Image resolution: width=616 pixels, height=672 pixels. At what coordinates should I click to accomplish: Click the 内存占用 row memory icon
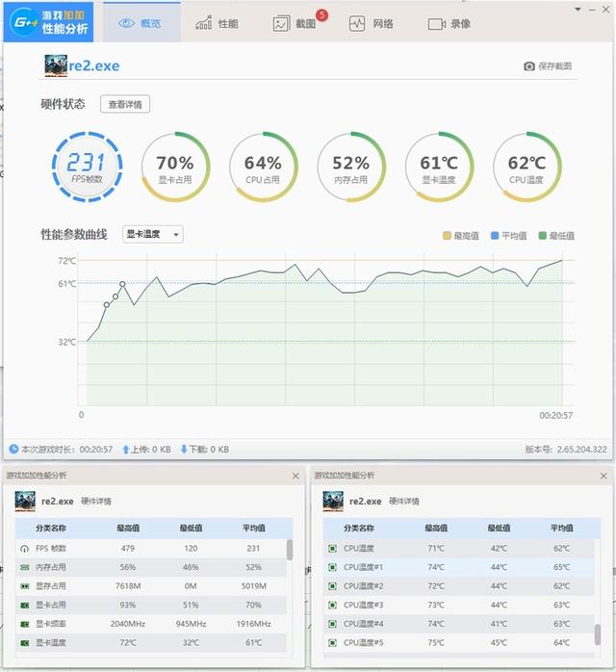tap(24, 567)
